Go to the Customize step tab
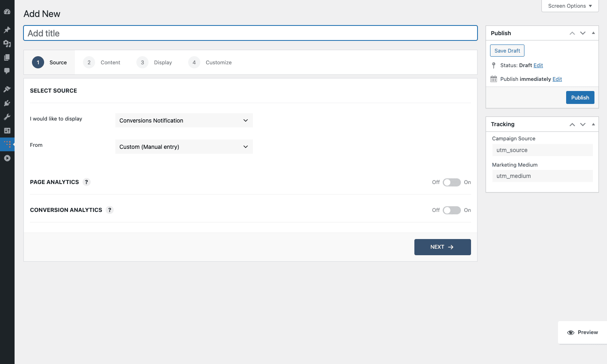Screen dimensions: 607x364 click(210, 62)
